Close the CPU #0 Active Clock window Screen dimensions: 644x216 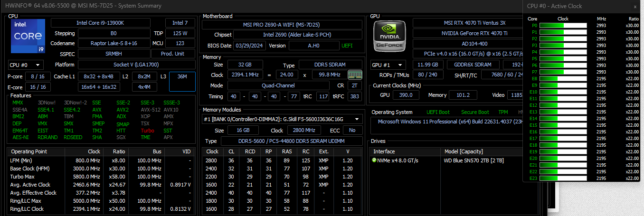[x=635, y=7]
